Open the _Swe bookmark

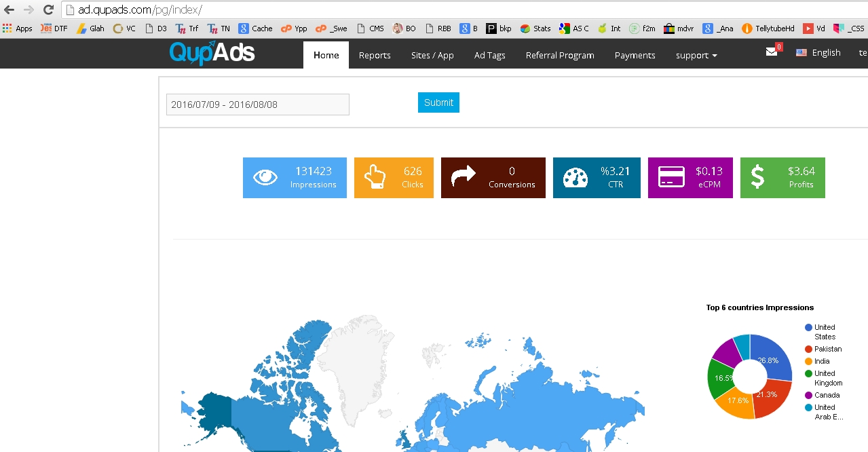tap(331, 29)
